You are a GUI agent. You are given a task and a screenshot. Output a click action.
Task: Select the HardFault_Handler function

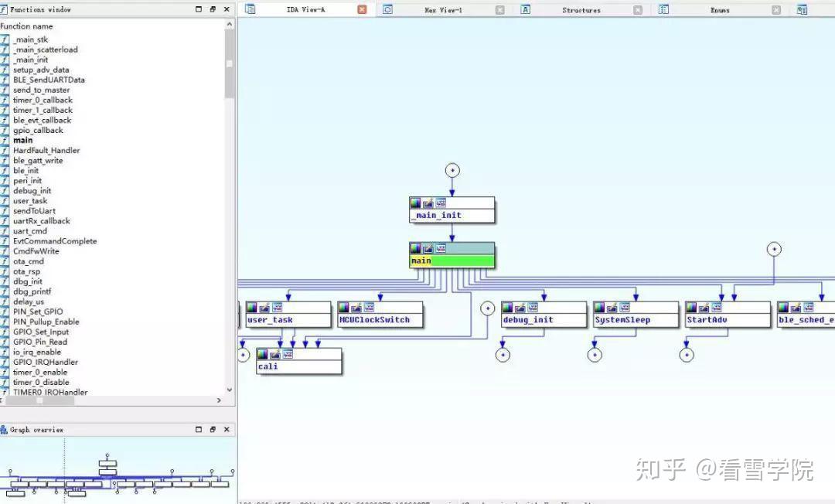coord(46,150)
